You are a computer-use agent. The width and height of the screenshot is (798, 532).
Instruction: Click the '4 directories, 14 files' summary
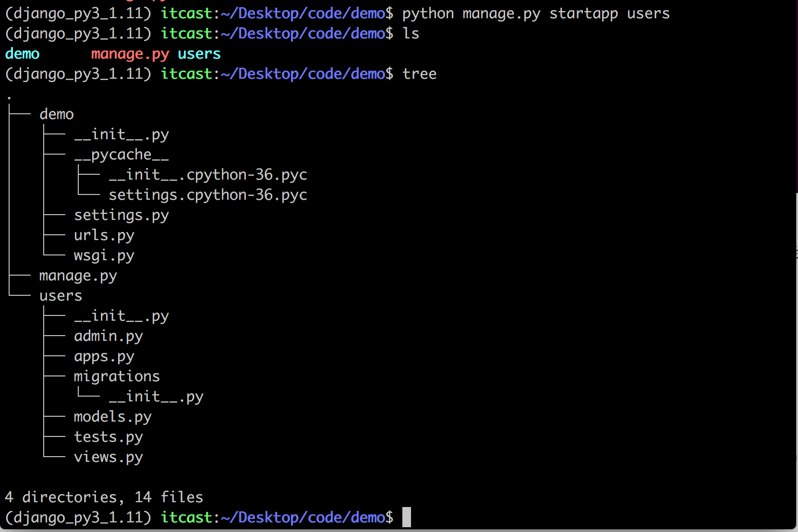[x=104, y=497]
